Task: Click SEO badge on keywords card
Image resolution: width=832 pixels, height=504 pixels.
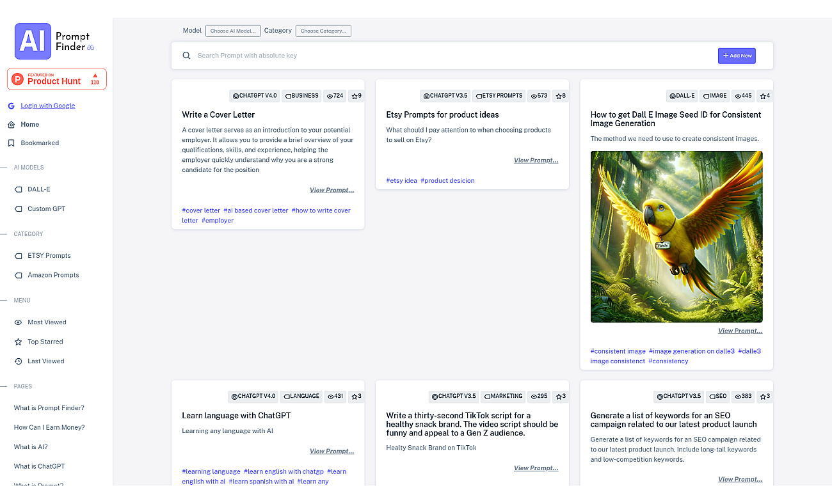Action: pos(717,397)
